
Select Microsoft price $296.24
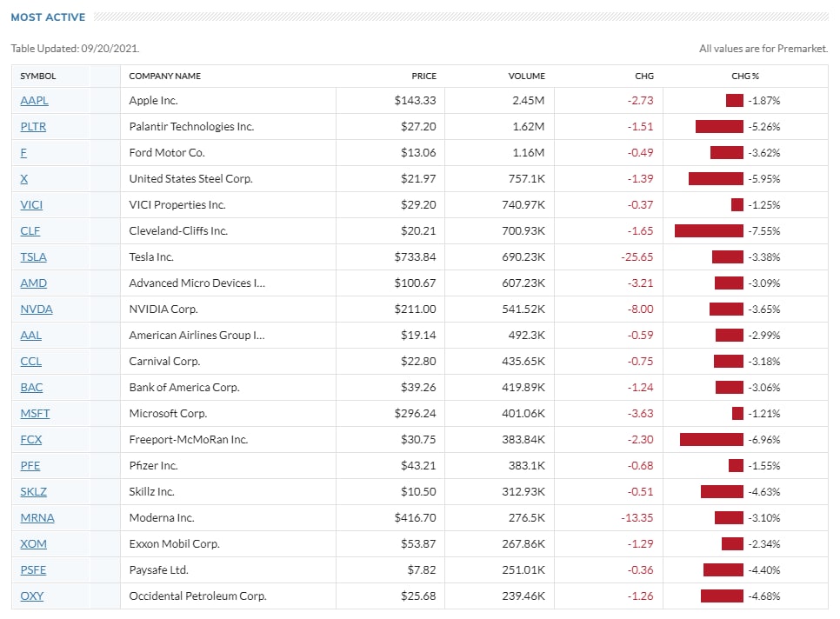(415, 413)
